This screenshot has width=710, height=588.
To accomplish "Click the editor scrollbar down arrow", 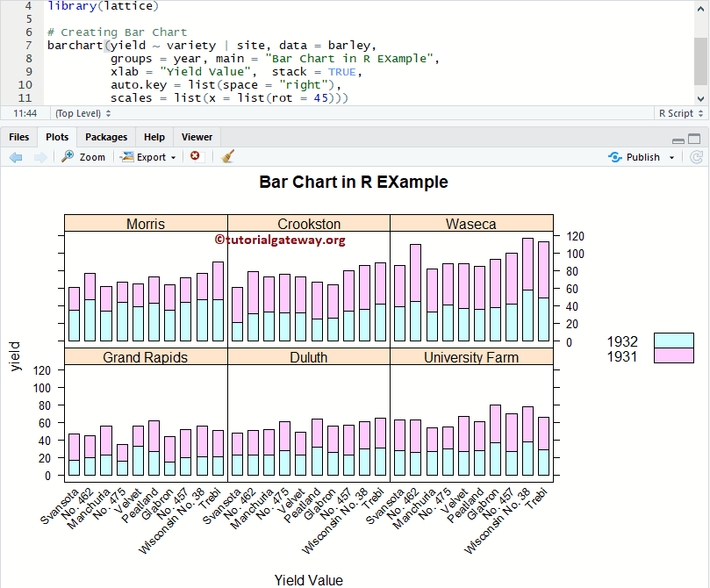I will click(701, 99).
